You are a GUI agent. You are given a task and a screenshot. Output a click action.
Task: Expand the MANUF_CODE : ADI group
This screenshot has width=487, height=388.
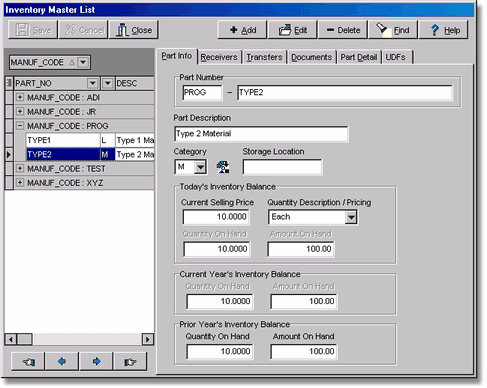20,97
